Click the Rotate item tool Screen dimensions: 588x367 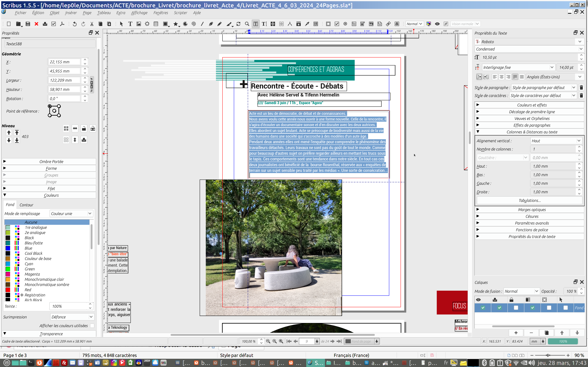point(238,24)
